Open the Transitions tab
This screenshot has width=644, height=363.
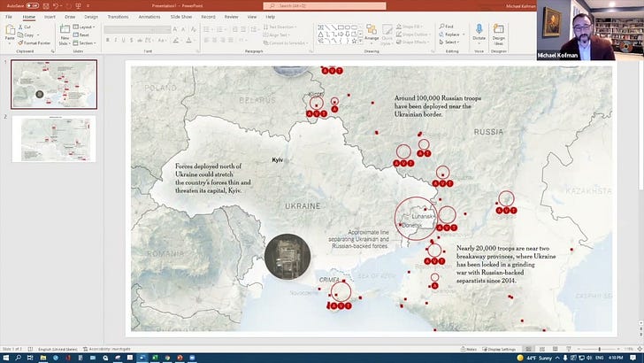(118, 17)
